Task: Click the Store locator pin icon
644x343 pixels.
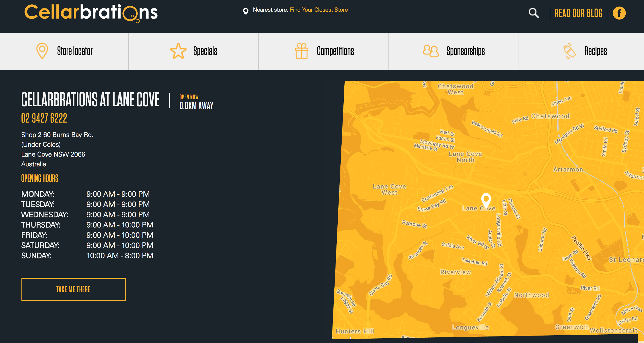Action: pos(42,51)
